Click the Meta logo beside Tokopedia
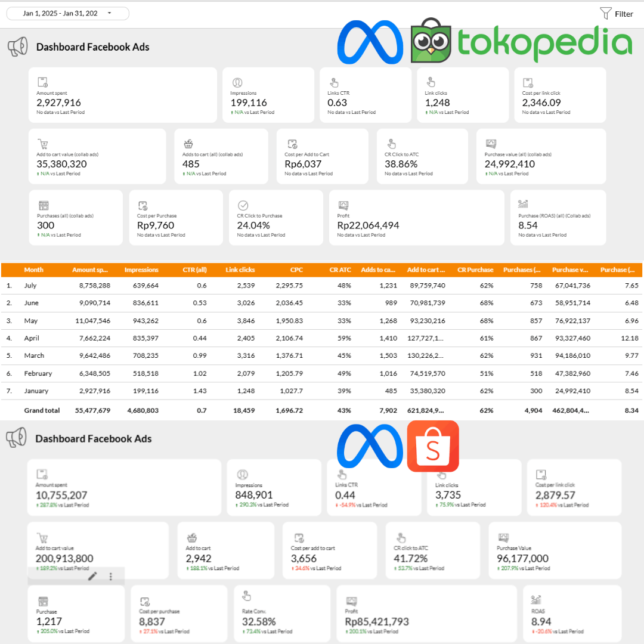 [370, 42]
